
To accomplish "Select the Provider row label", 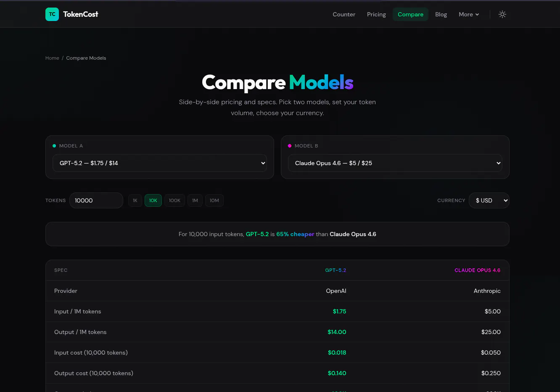I will (x=66, y=291).
